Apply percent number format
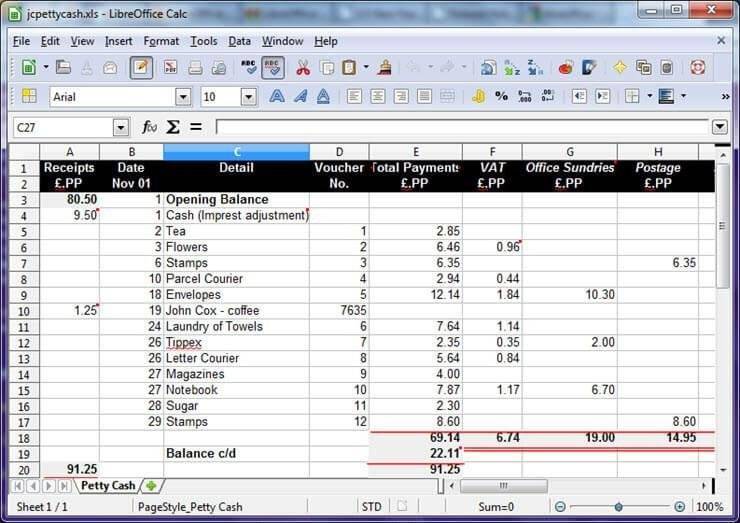This screenshot has width=740, height=523. [501, 97]
